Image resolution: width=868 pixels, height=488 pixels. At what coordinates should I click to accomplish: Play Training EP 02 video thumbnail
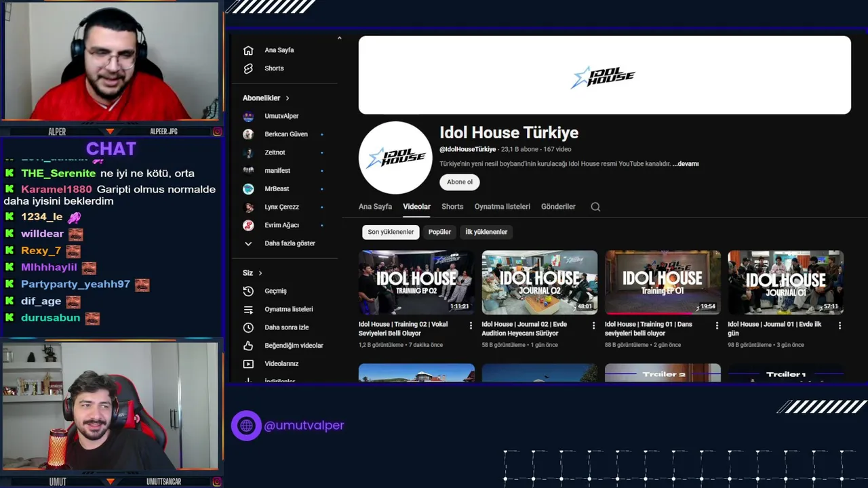(416, 283)
